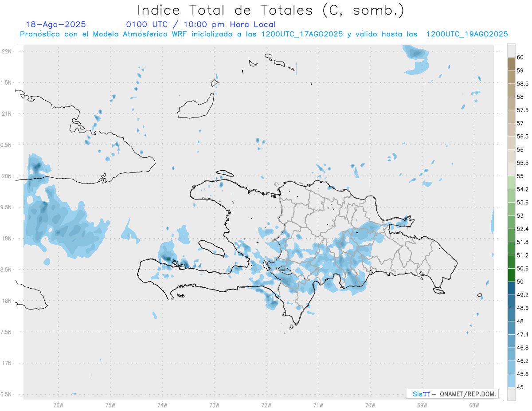Click the '57.5' color bar label
The image size is (532, 411).
pos(523,110)
